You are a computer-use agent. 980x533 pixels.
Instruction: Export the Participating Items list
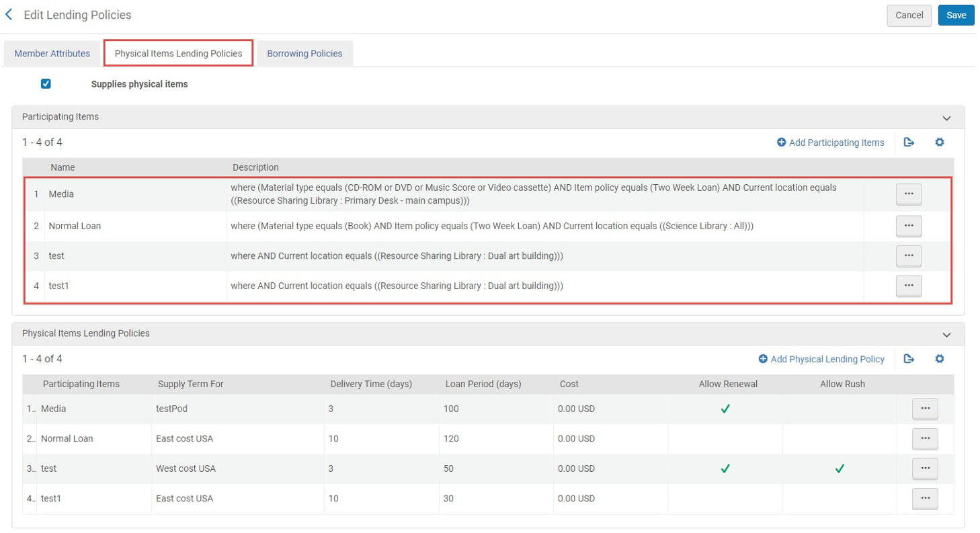click(909, 142)
